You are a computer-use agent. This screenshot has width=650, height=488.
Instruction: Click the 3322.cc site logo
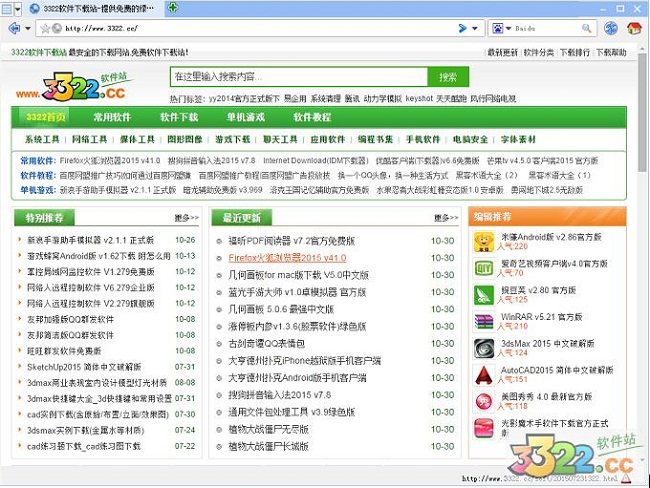pos(75,86)
